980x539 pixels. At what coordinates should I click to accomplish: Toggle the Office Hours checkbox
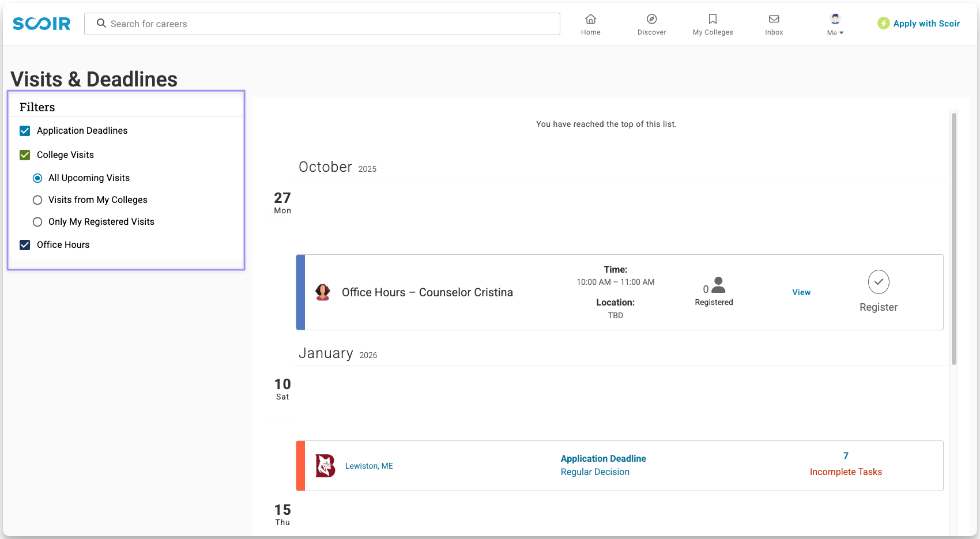[25, 245]
